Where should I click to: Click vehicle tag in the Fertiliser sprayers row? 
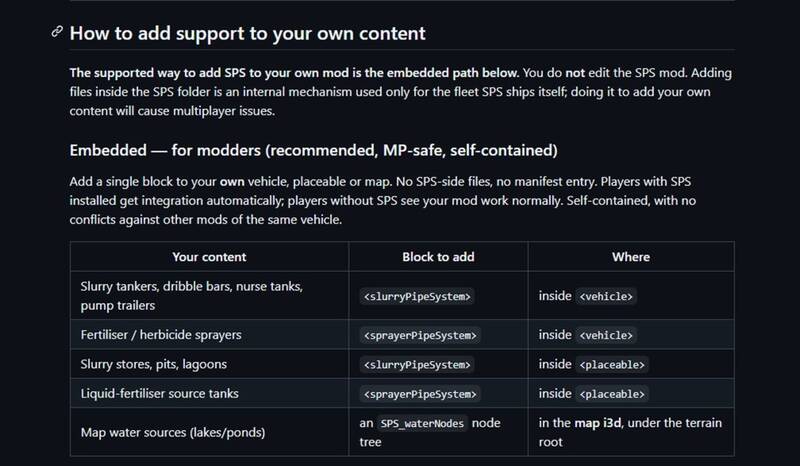(x=606, y=335)
